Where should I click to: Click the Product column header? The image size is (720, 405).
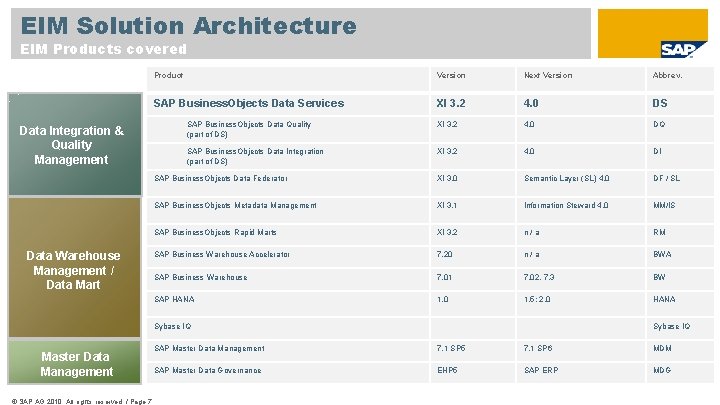(169, 76)
